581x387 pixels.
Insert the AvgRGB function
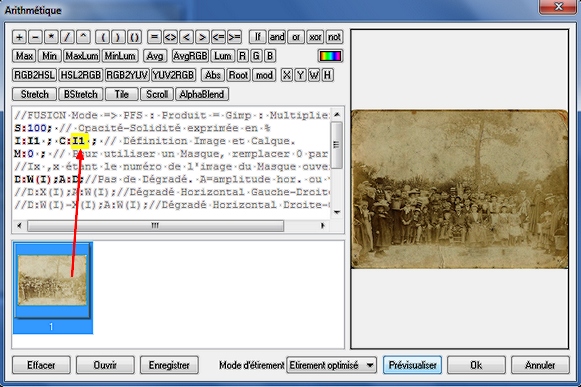click(x=190, y=56)
